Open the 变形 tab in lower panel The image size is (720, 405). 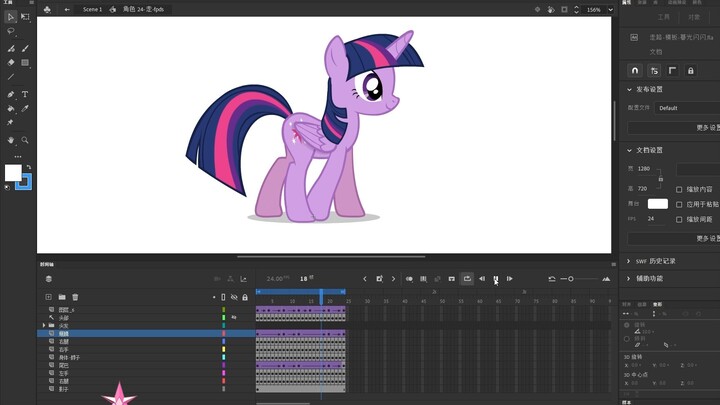point(658,304)
